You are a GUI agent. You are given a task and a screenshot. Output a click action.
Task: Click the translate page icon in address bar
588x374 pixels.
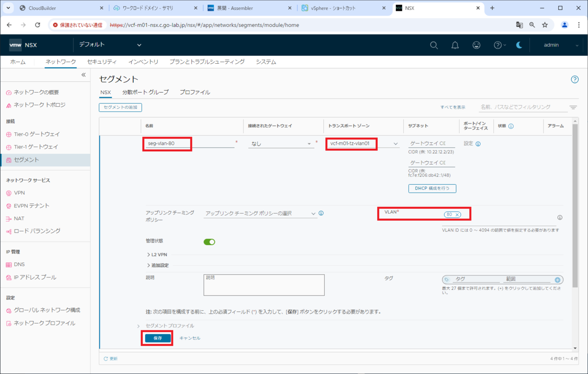[x=519, y=25]
